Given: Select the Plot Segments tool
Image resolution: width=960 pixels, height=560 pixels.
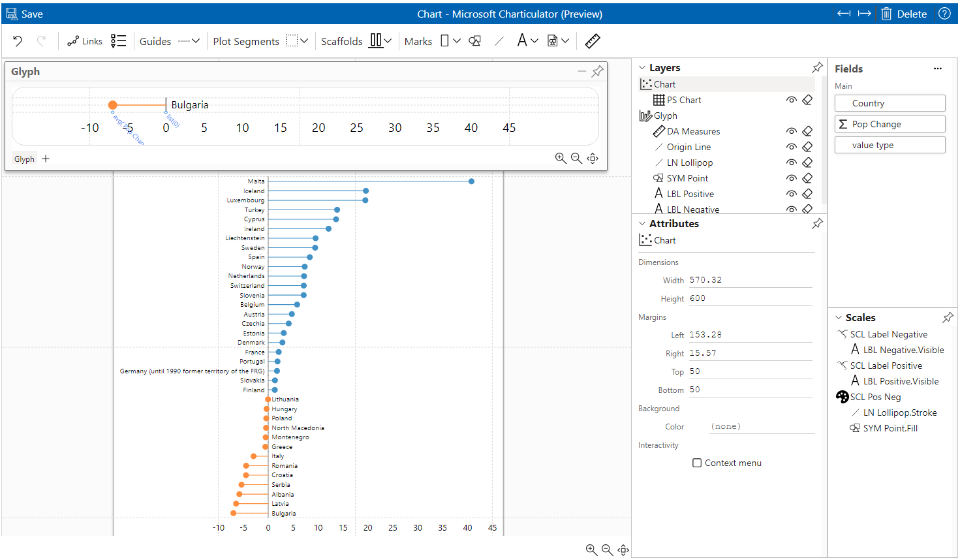Looking at the screenshot, I should pyautogui.click(x=245, y=40).
